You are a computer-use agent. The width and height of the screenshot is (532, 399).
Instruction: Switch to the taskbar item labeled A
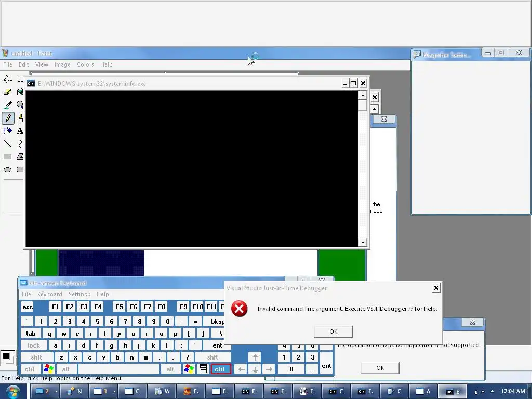423,392
